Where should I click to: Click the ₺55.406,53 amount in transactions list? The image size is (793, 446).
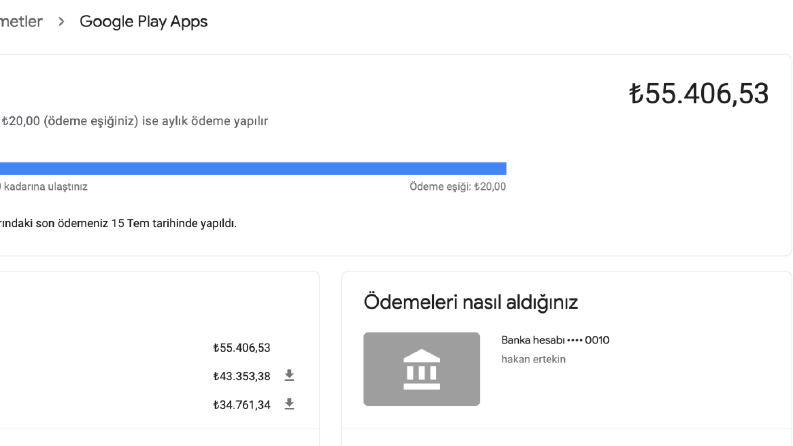(242, 348)
